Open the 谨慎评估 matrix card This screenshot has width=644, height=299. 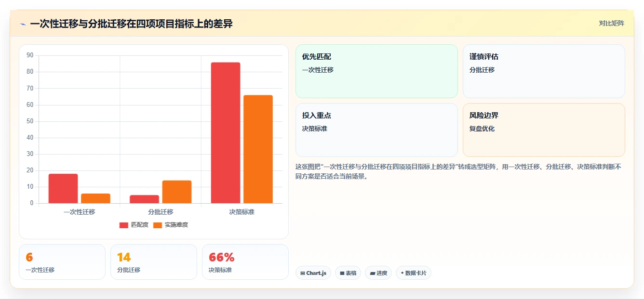[544, 71]
